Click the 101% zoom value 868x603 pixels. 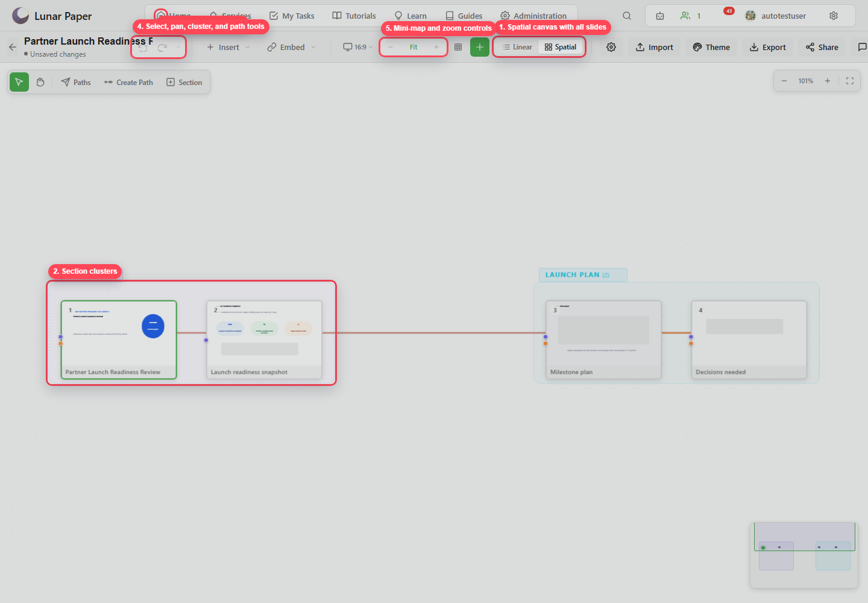pos(806,81)
